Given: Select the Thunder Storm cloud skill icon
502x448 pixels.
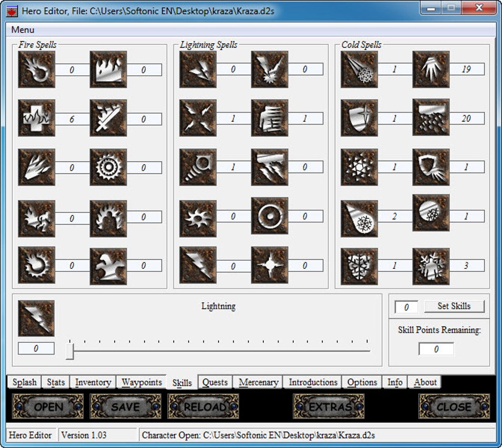Looking at the screenshot, I should (x=270, y=167).
